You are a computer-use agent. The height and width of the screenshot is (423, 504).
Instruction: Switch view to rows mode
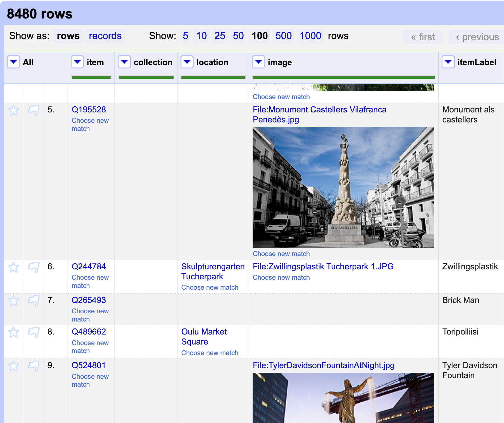pyautogui.click(x=68, y=36)
